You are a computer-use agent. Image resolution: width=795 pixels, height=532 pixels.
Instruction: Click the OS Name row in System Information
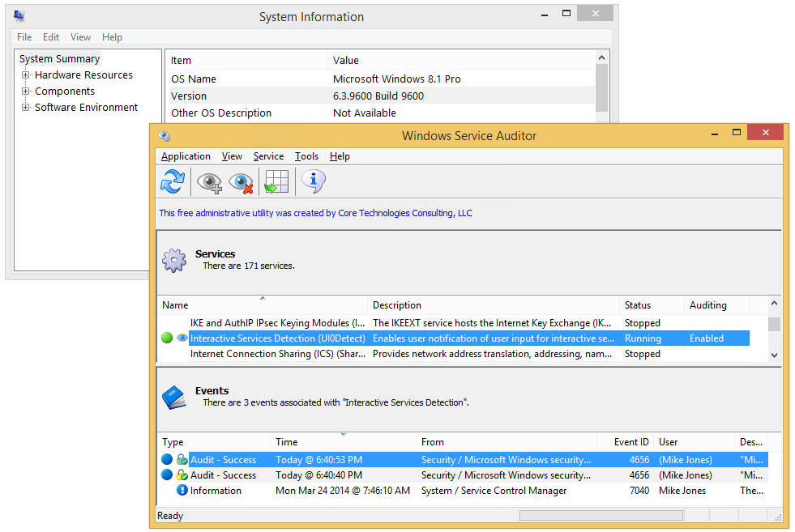coord(382,79)
